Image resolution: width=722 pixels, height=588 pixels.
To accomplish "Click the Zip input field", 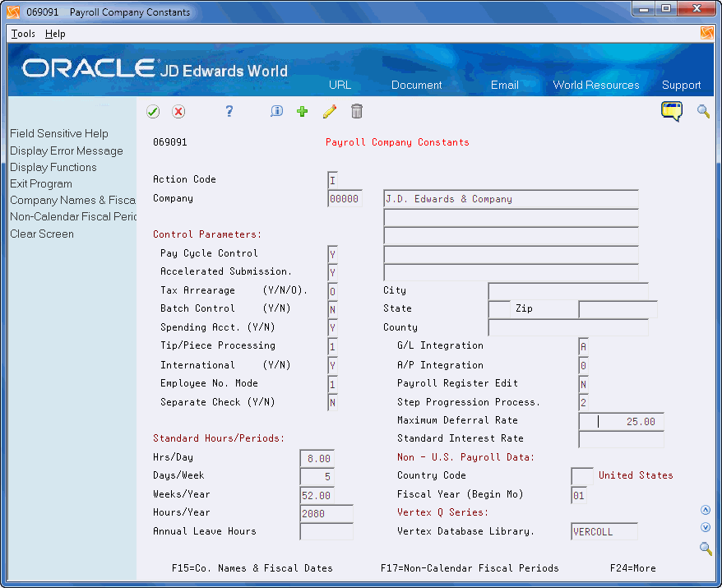I will pyautogui.click(x=618, y=309).
